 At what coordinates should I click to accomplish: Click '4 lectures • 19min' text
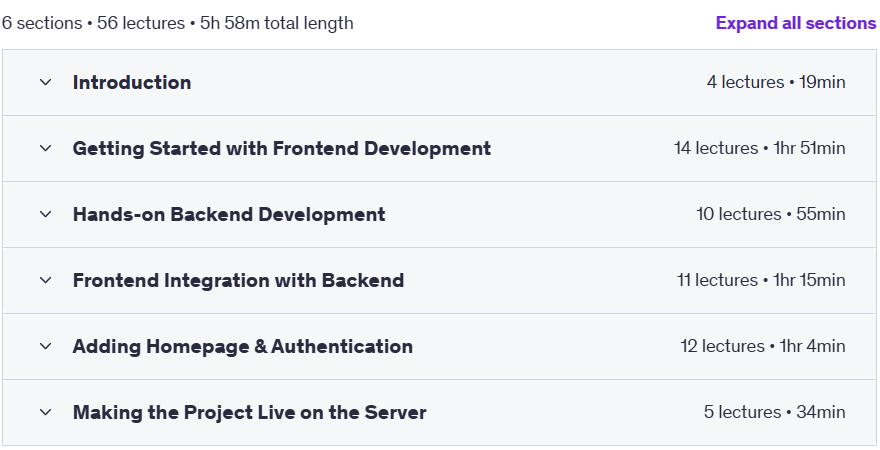pyautogui.click(x=776, y=82)
